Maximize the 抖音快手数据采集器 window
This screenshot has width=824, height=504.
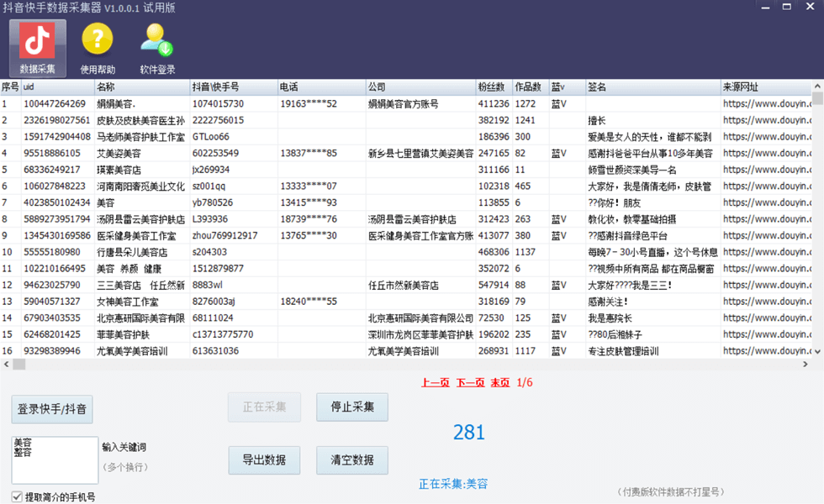pos(787,8)
